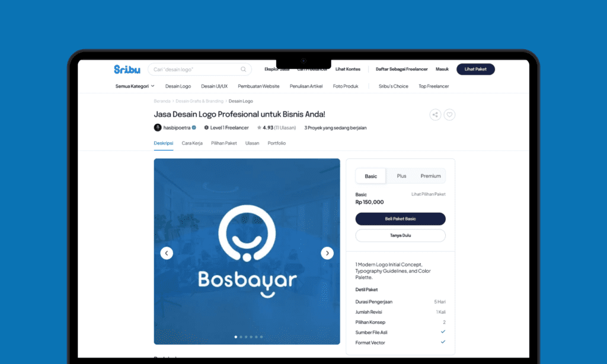Click Desain Logo in the breadcrumb

tap(241, 101)
